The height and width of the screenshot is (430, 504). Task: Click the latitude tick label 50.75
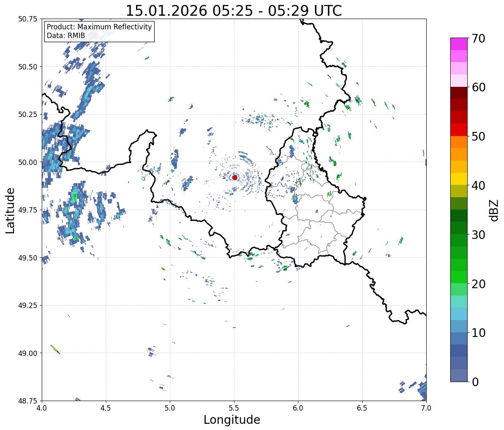coord(27,19)
